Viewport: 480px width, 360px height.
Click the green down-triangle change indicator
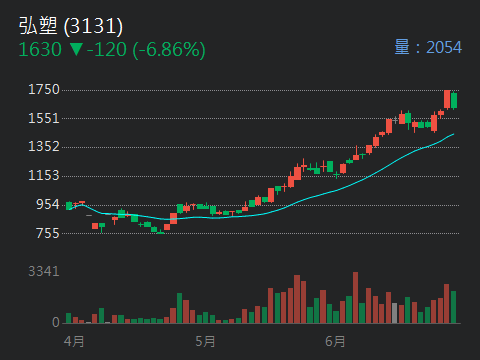pos(76,49)
